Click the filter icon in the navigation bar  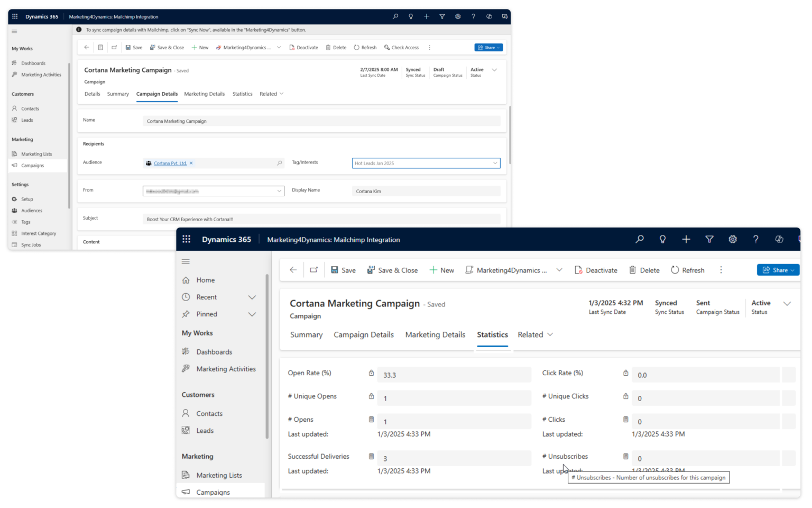click(709, 239)
